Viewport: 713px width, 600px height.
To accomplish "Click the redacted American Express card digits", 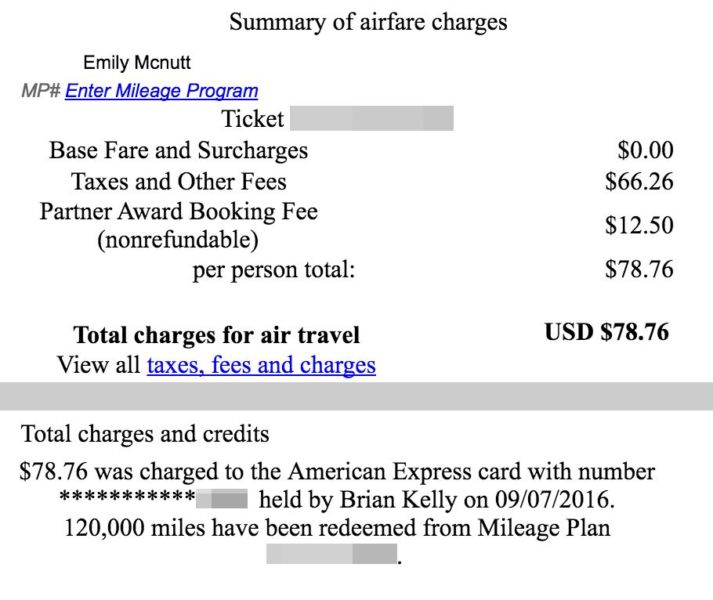I will 222,499.
